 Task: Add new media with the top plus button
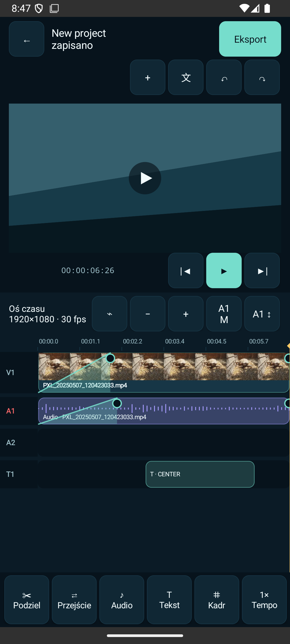[x=148, y=77]
